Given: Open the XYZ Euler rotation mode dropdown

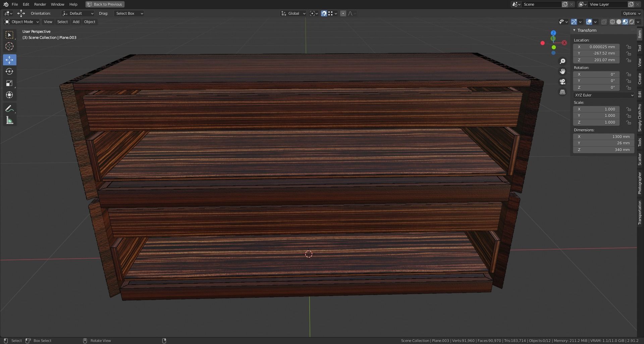Looking at the screenshot, I should 603,95.
